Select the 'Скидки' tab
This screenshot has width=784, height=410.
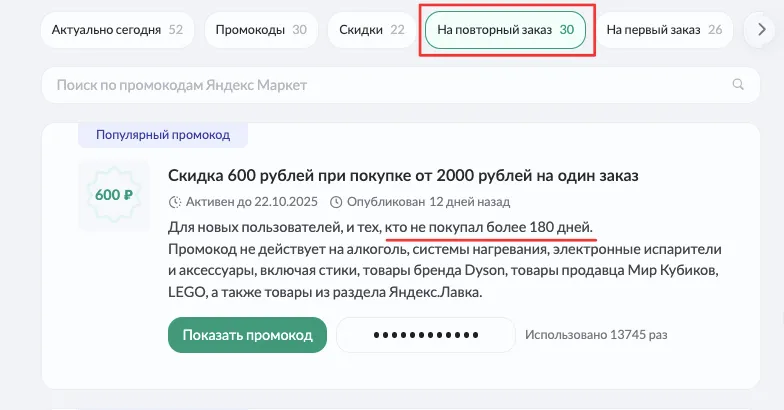pos(371,30)
